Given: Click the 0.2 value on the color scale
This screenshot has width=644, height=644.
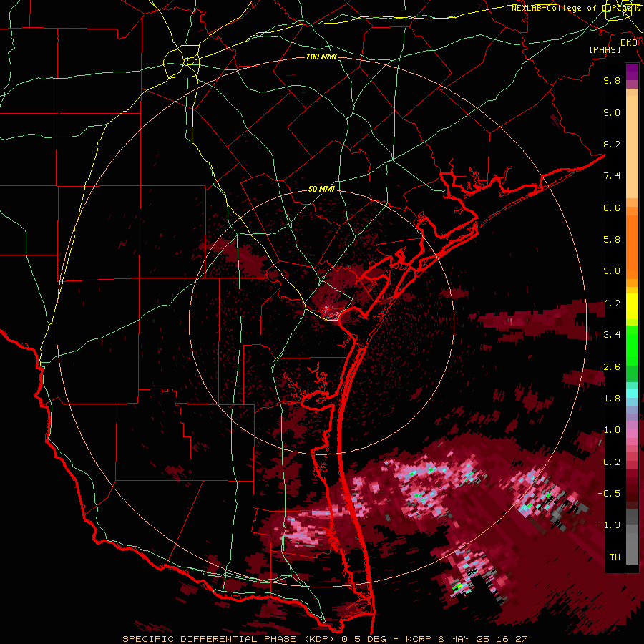Looking at the screenshot, I should (612, 462).
